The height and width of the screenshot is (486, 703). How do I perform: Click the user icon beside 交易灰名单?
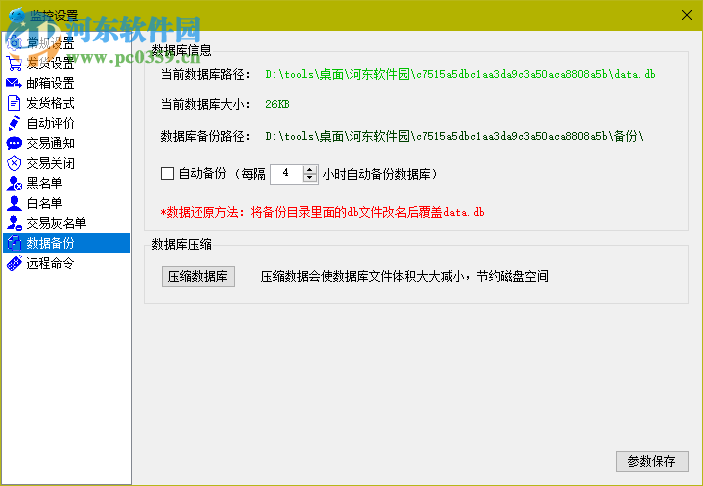(x=14, y=223)
